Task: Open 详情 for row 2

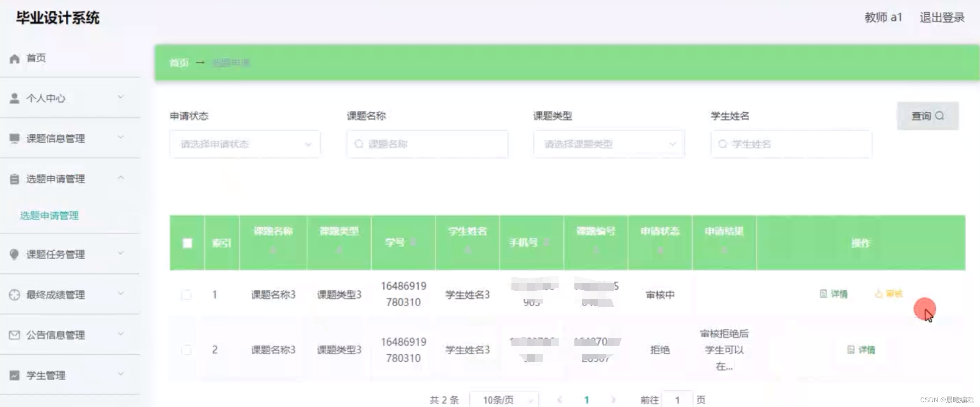Action: point(861,350)
